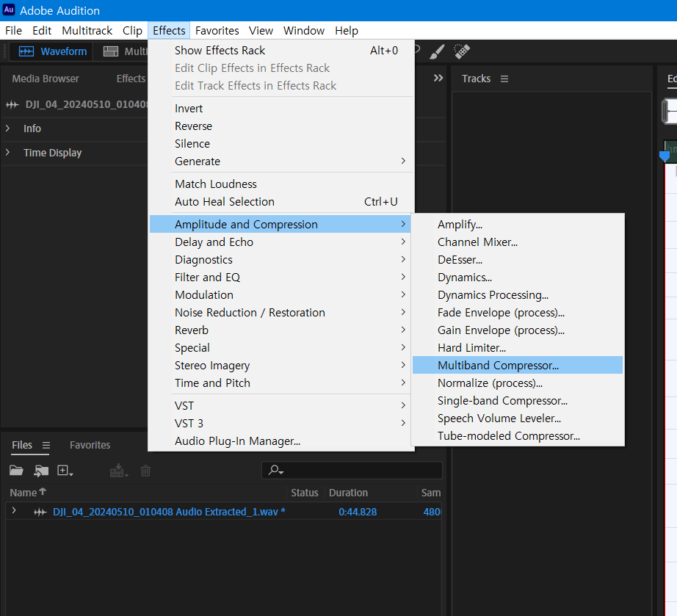677x616 pixels.
Task: Select Show Effects Rack menu item
Action: coord(281,51)
